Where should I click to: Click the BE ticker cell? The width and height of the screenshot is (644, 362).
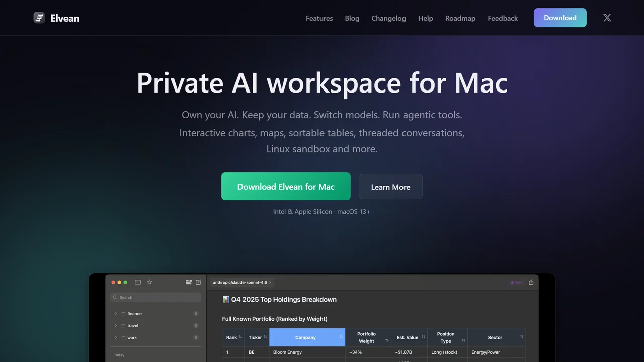[x=257, y=352]
